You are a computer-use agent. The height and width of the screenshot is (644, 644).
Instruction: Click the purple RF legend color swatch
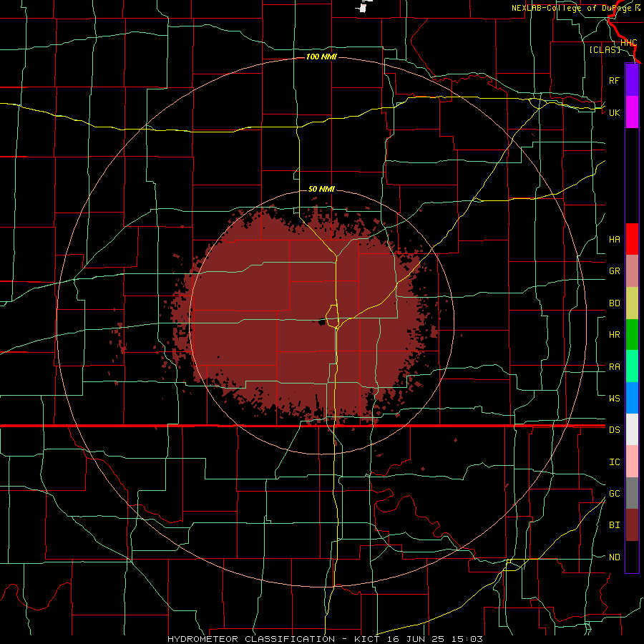tap(632, 80)
